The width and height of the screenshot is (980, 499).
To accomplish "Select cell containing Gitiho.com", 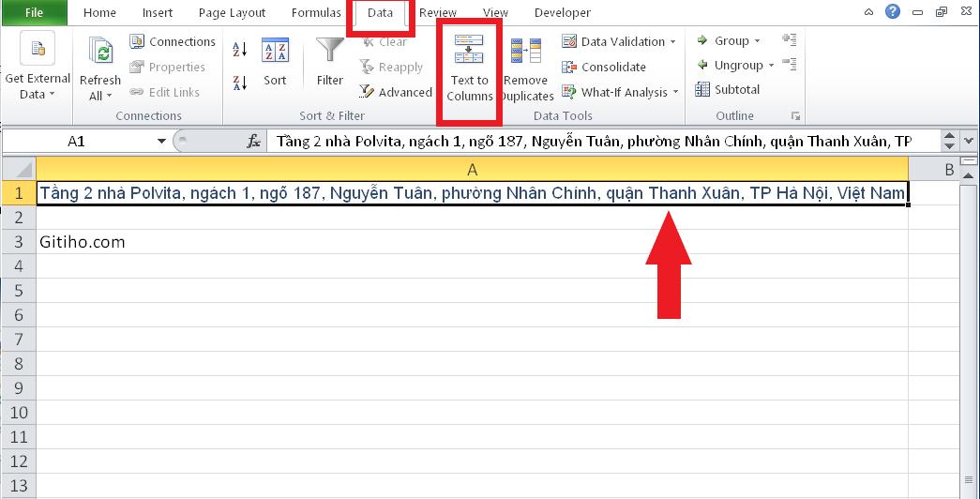I will (x=472, y=241).
